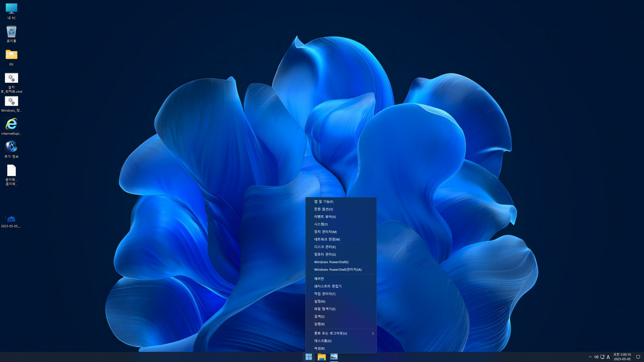
Task: Choose 작업 관리자(T) in the menu
Action: [341, 294]
